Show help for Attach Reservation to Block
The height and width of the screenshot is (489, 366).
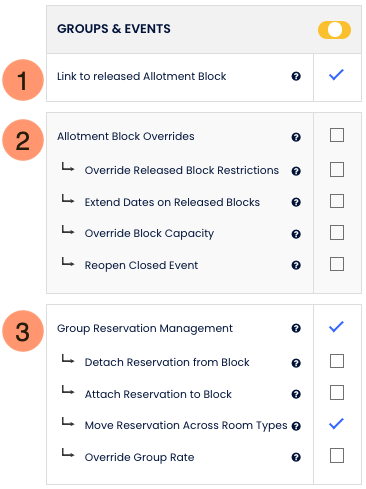point(296,394)
